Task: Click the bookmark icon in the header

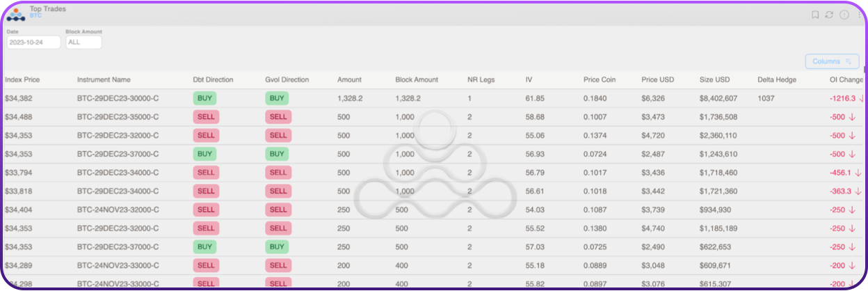Action: [815, 15]
